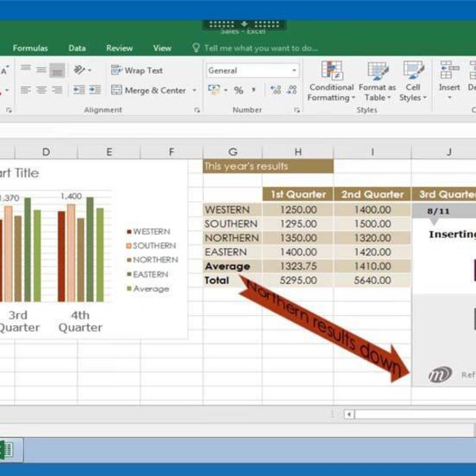Open Accounting format dropdown arrow

pyautogui.click(x=225, y=90)
